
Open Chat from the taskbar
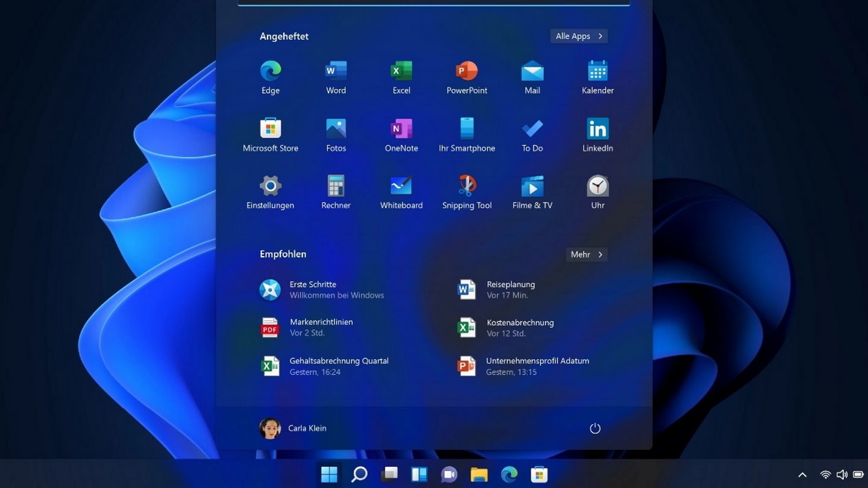coord(448,474)
